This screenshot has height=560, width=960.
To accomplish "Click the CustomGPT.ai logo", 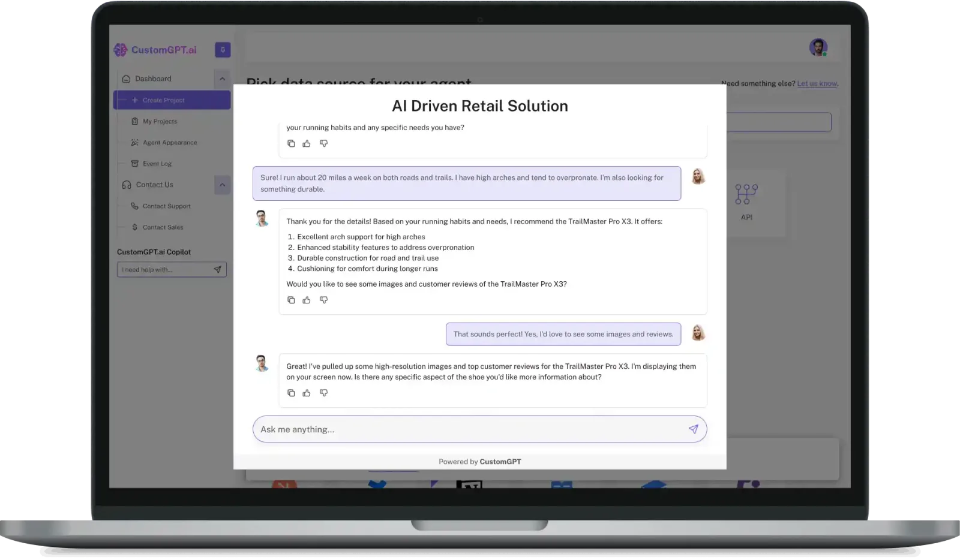I will coord(155,50).
